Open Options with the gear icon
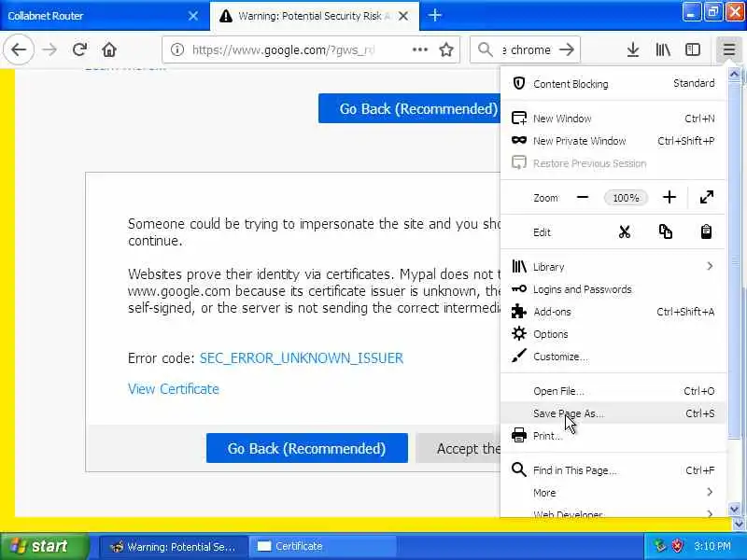This screenshot has width=747, height=560. click(x=613, y=334)
